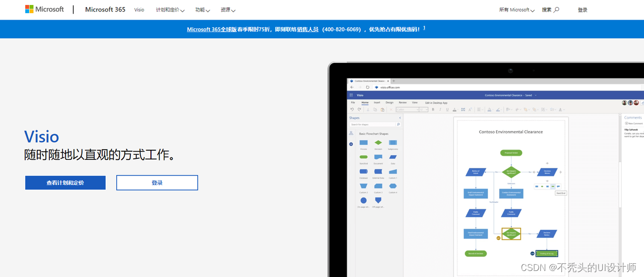Open the Visio link in top navigation

coord(139,10)
